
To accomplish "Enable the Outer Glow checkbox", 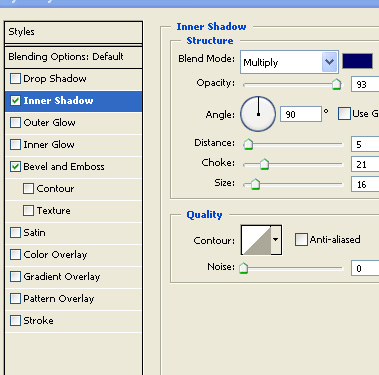I will (15, 123).
